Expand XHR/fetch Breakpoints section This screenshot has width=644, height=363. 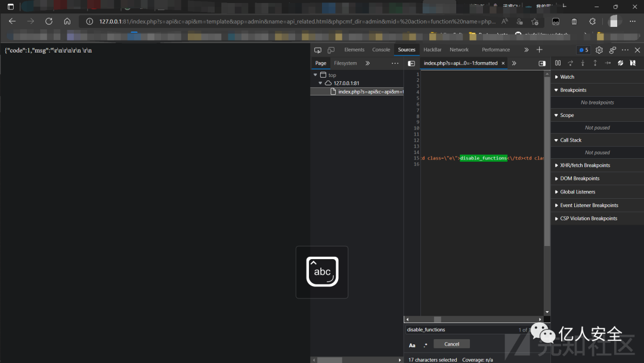(x=584, y=165)
